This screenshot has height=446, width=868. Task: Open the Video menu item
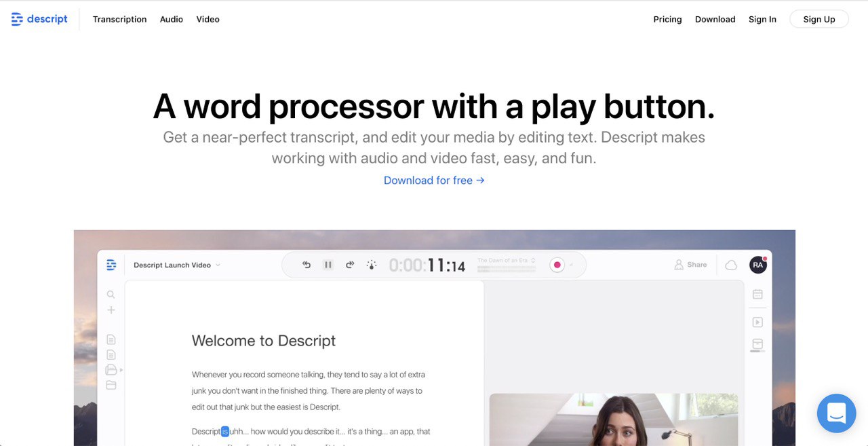coord(208,19)
